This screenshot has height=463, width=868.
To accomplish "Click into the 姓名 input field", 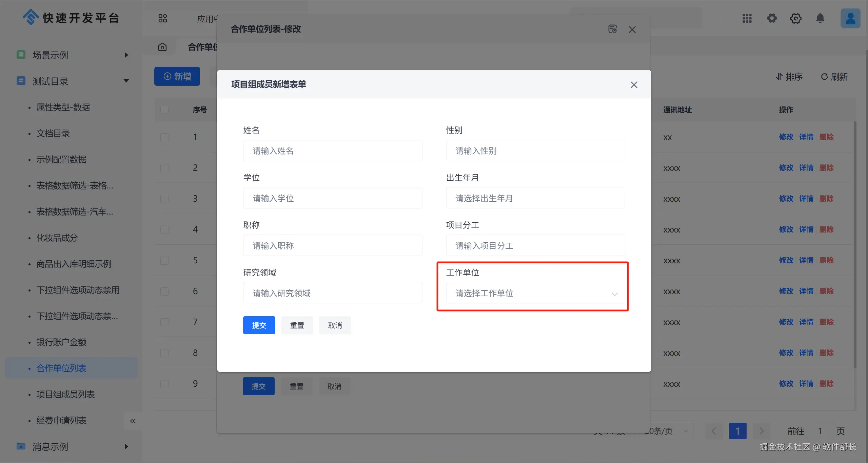I will [x=332, y=151].
